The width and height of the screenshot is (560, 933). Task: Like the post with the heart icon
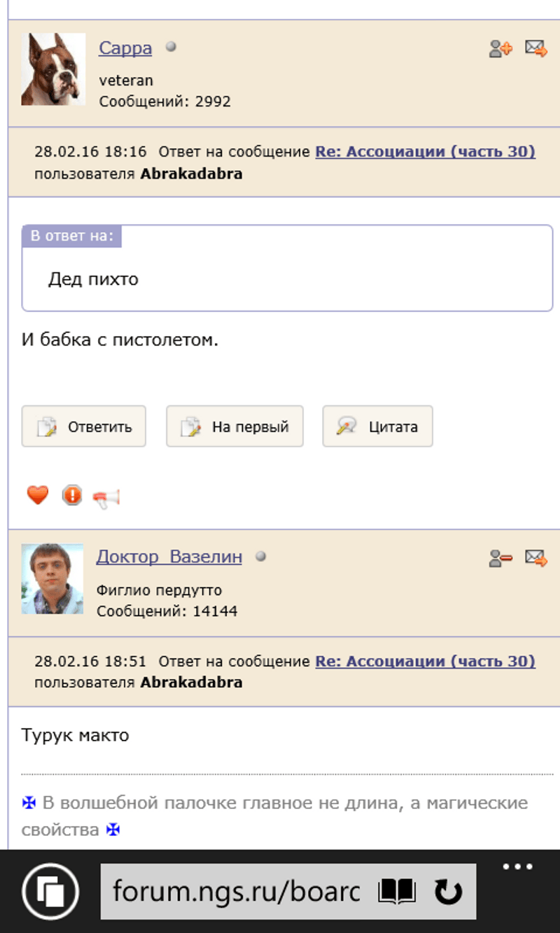[x=38, y=496]
